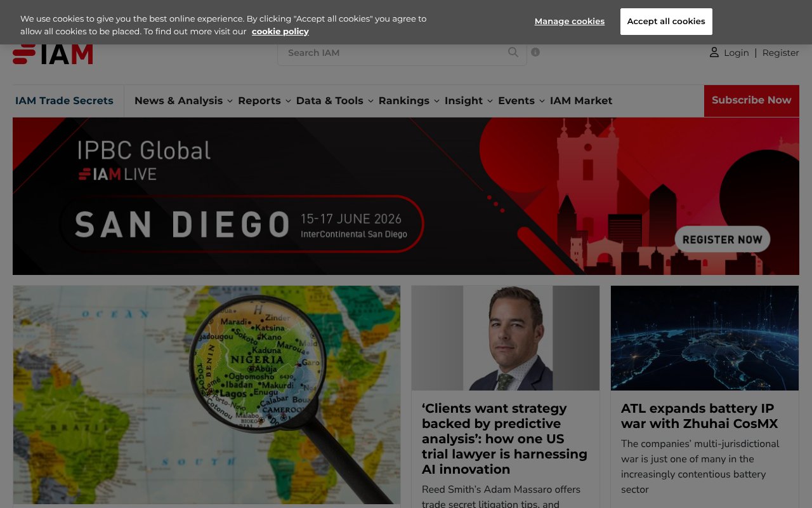The image size is (812, 508).
Task: Click the Register link in the header
Action: [780, 53]
